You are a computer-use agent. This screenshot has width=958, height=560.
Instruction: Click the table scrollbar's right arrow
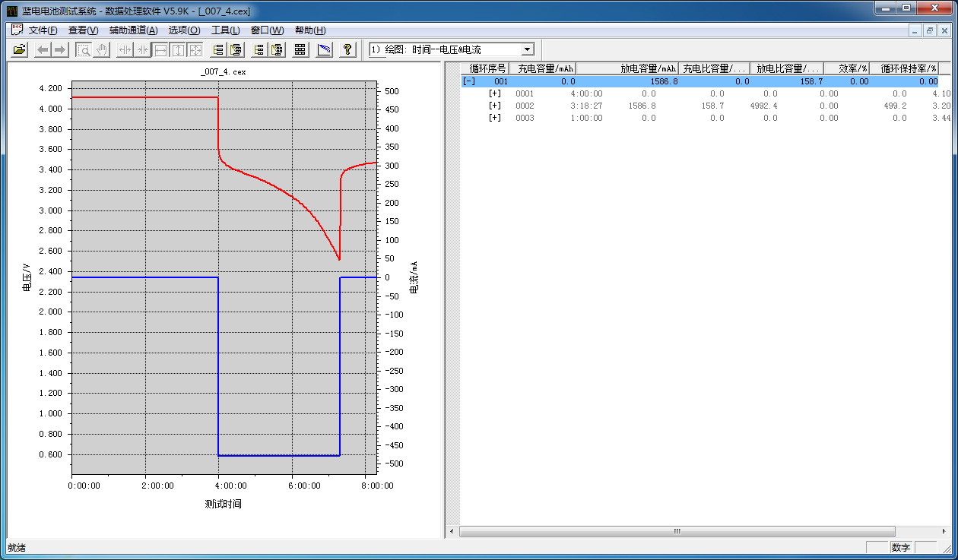(944, 532)
